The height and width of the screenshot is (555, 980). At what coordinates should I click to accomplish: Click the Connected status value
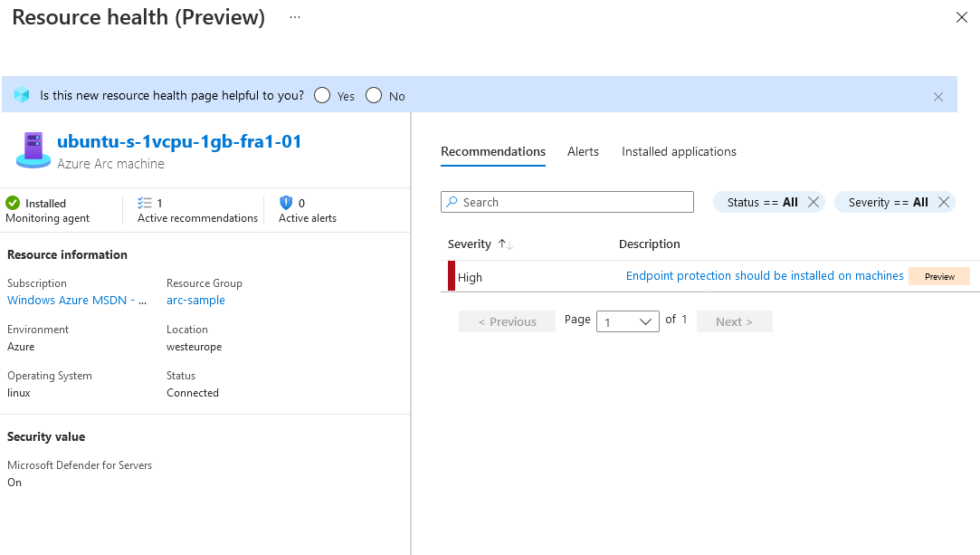point(193,393)
